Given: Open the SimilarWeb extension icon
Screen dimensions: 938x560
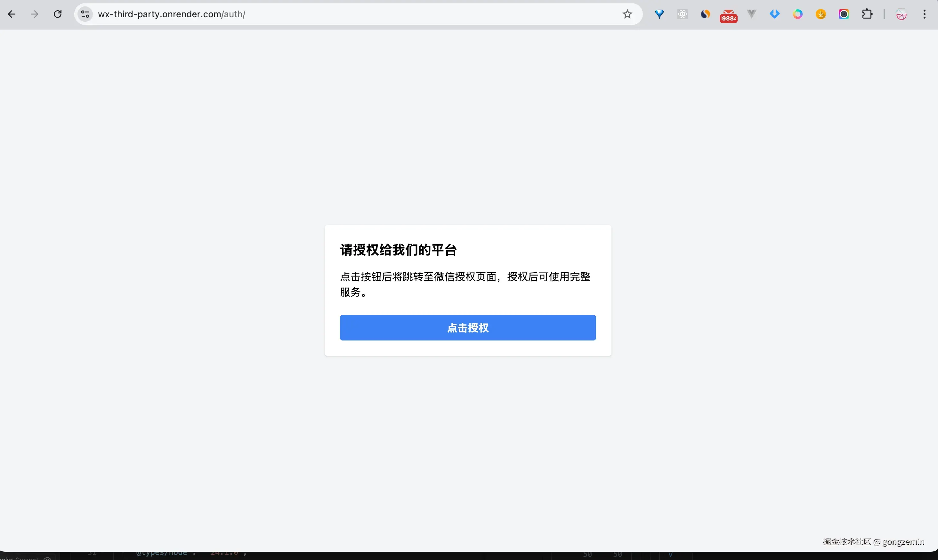Looking at the screenshot, I should 705,14.
